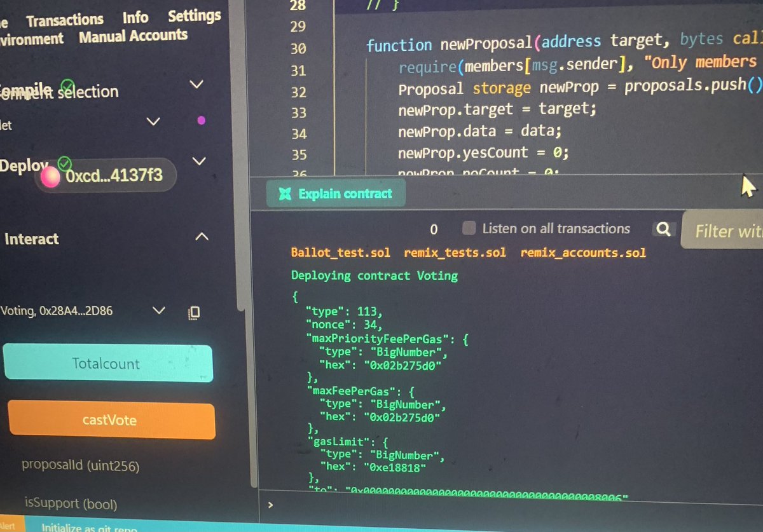The height and width of the screenshot is (532, 763).
Task: Click the green Compile success checkmark
Action: pos(67,85)
